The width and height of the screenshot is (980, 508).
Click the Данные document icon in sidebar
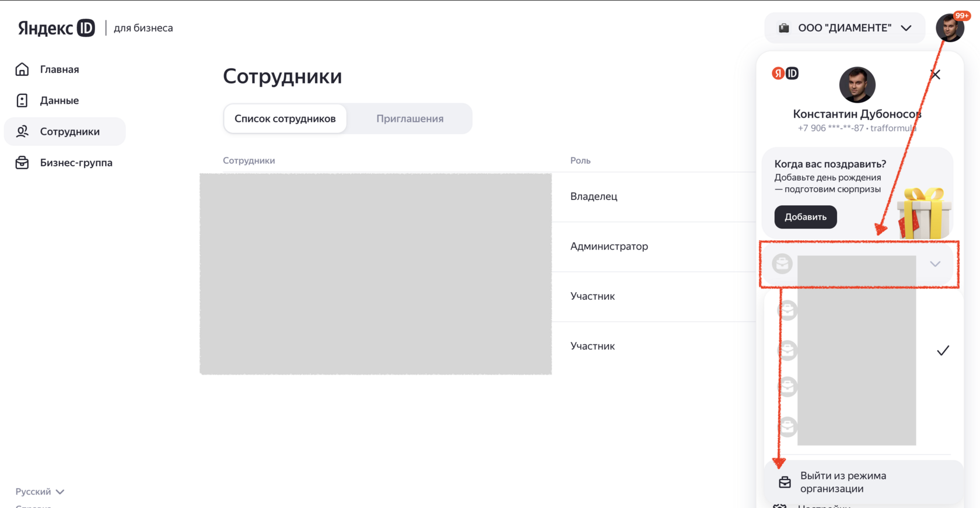[22, 100]
